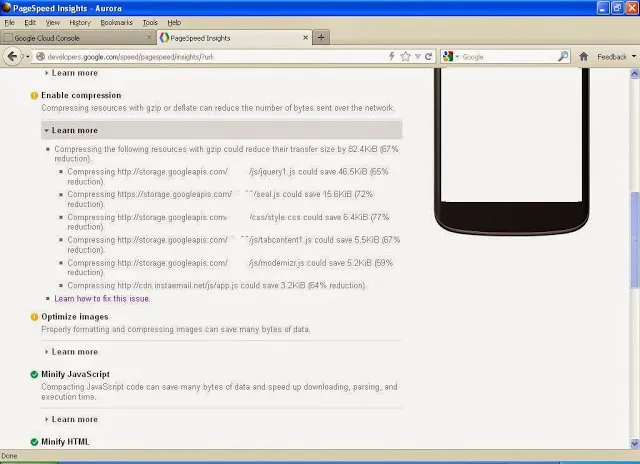Click the lightning bolt icon in address bar
Image resolution: width=640 pixels, height=464 pixels.
click(391, 56)
